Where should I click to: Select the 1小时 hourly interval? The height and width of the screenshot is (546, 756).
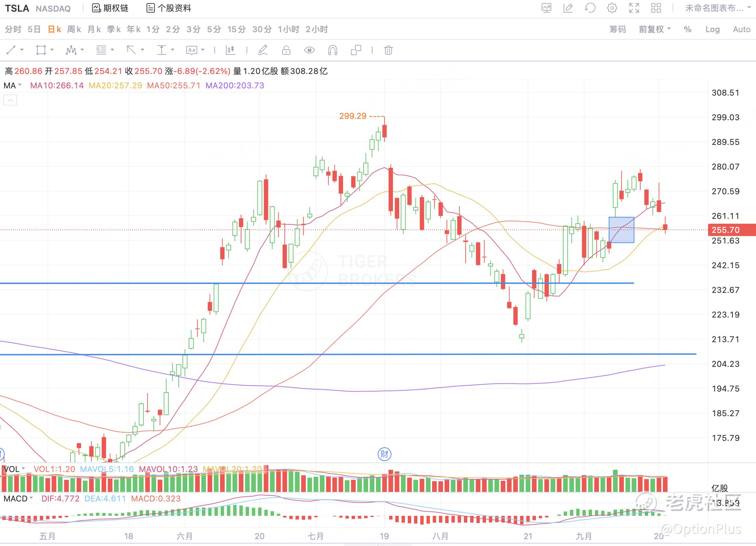point(289,29)
